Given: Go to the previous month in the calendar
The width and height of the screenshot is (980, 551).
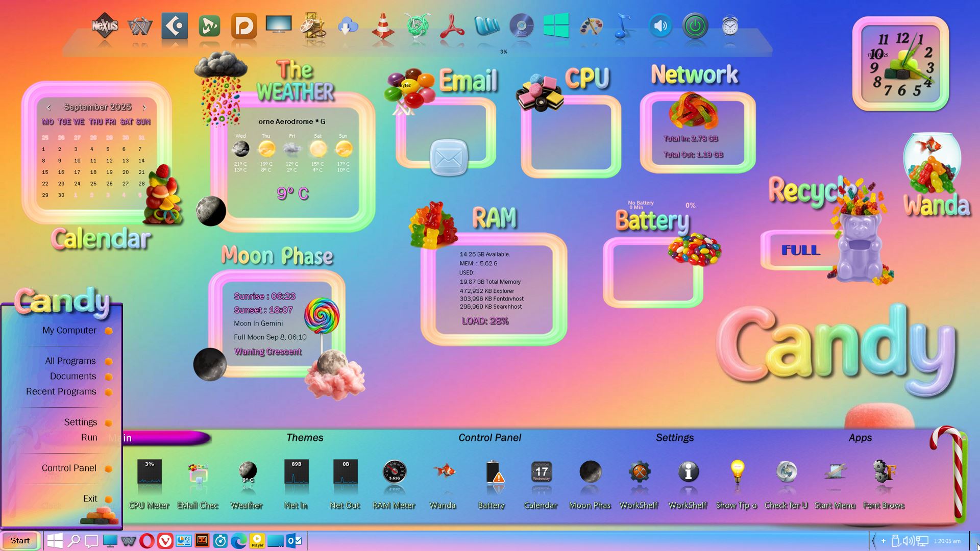Looking at the screenshot, I should pos(48,107).
